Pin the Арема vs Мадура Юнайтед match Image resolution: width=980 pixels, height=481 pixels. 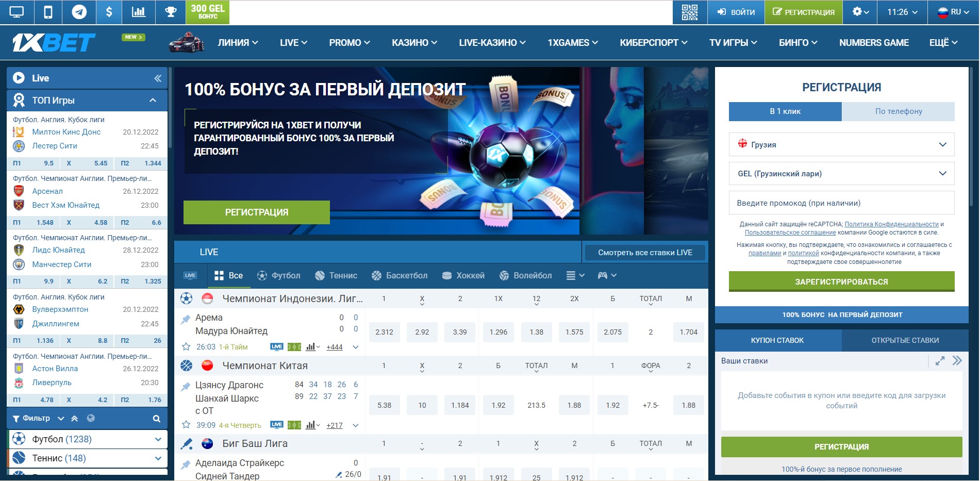(186, 320)
